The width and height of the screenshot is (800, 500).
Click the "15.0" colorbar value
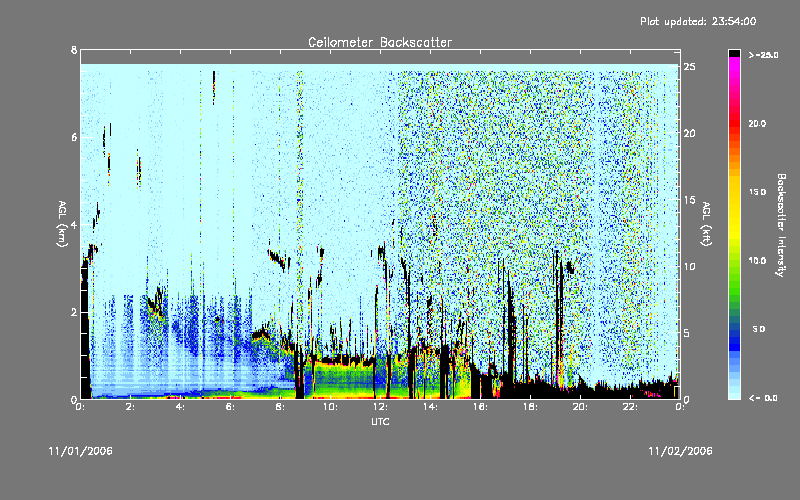(x=757, y=192)
